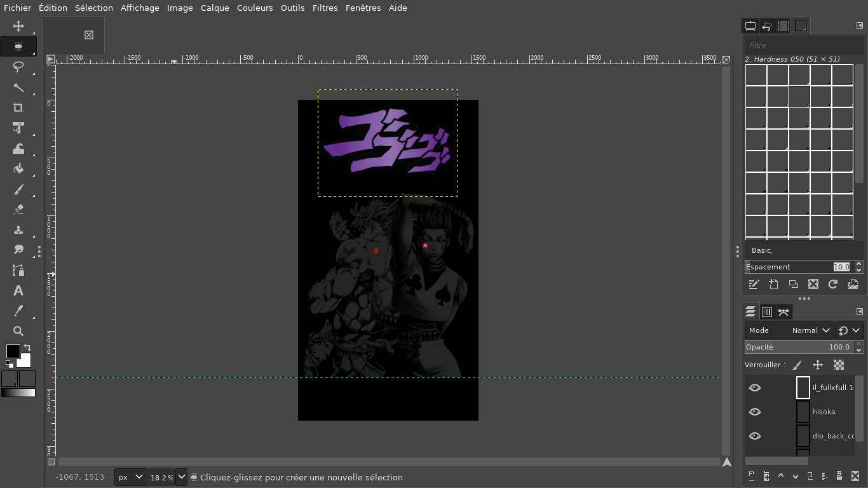Select the Ellipse Select tool
The height and width of the screenshot is (488, 868).
[x=18, y=46]
